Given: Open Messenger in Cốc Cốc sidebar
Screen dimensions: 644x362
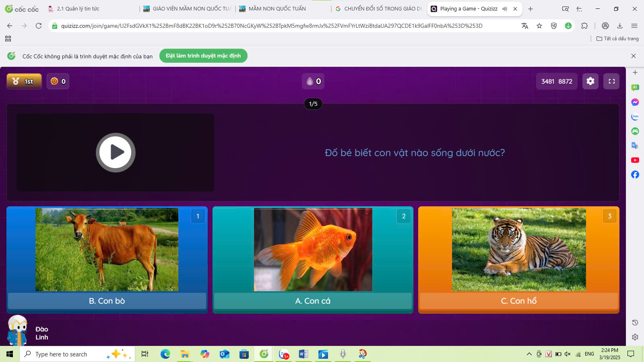Looking at the screenshot, I should tap(635, 102).
